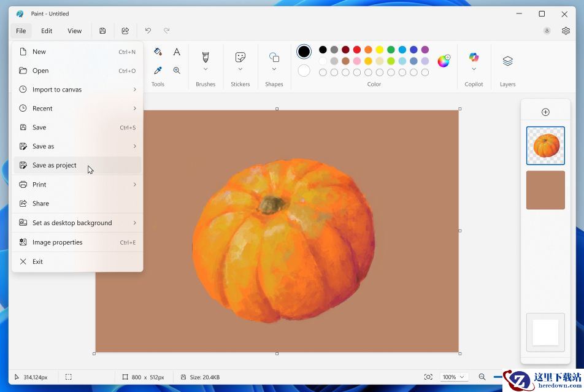Click the Settings gear icon
Viewport: 584px width, 392px height.
coord(566,31)
